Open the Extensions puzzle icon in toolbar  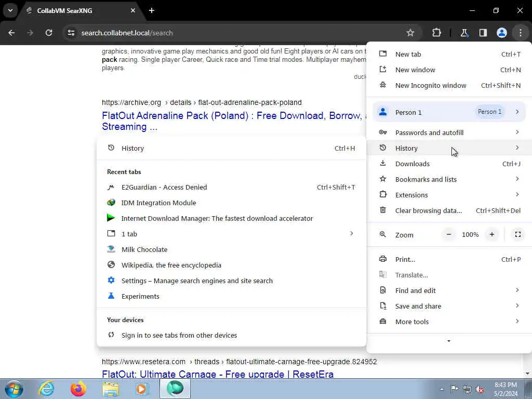[x=436, y=33]
